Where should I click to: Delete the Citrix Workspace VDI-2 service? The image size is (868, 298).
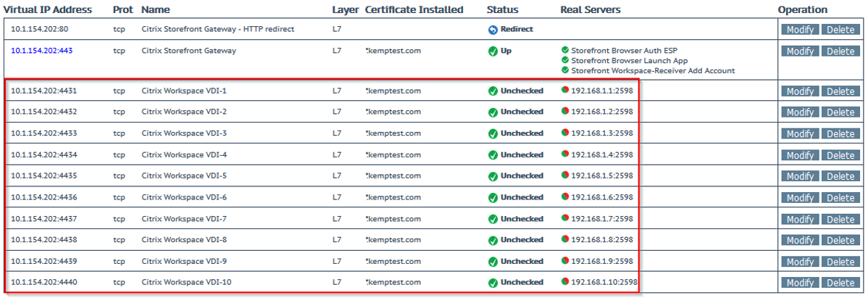coord(840,112)
